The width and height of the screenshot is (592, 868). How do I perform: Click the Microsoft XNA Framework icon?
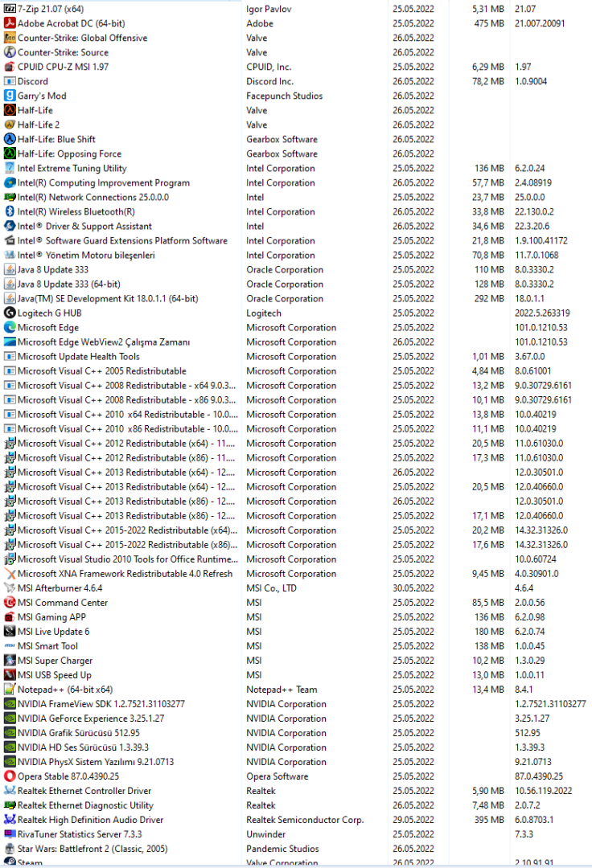click(10, 574)
